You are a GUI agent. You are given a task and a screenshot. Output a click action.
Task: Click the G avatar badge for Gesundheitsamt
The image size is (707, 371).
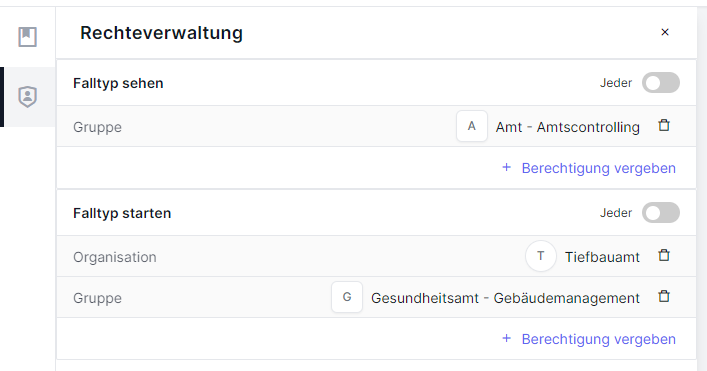347,297
